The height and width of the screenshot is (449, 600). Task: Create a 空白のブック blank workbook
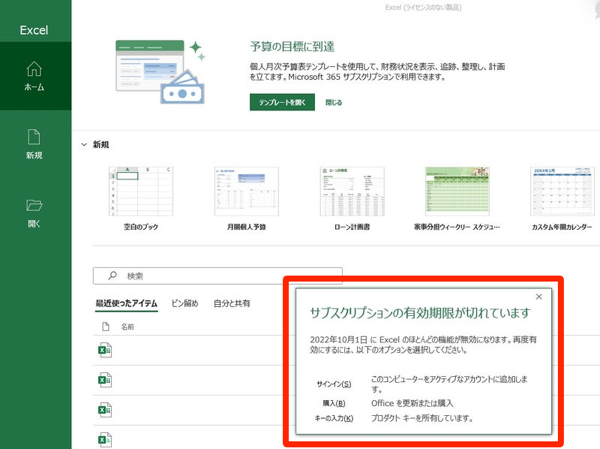click(141, 198)
